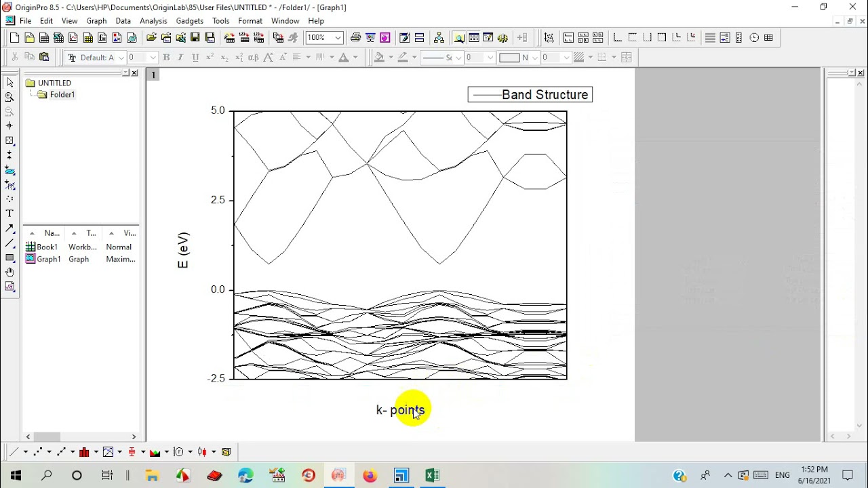
Task: Open the Help menu
Action: [x=316, y=21]
